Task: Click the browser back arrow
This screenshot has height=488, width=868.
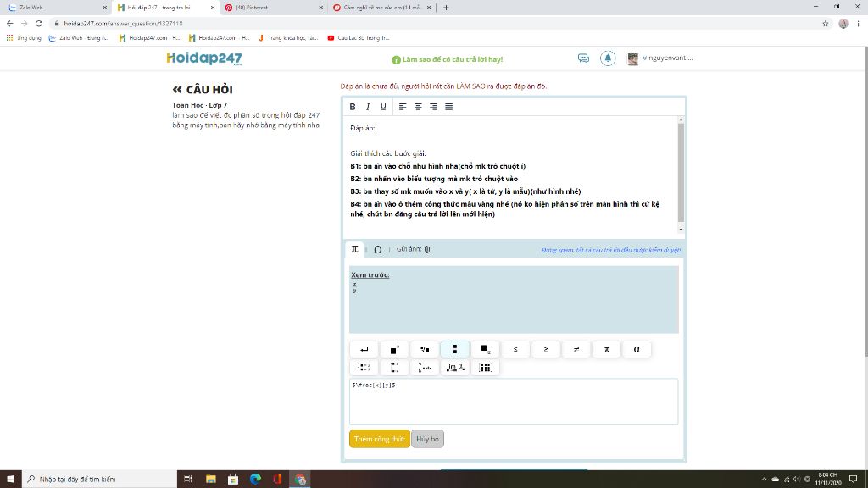Action: click(10, 23)
